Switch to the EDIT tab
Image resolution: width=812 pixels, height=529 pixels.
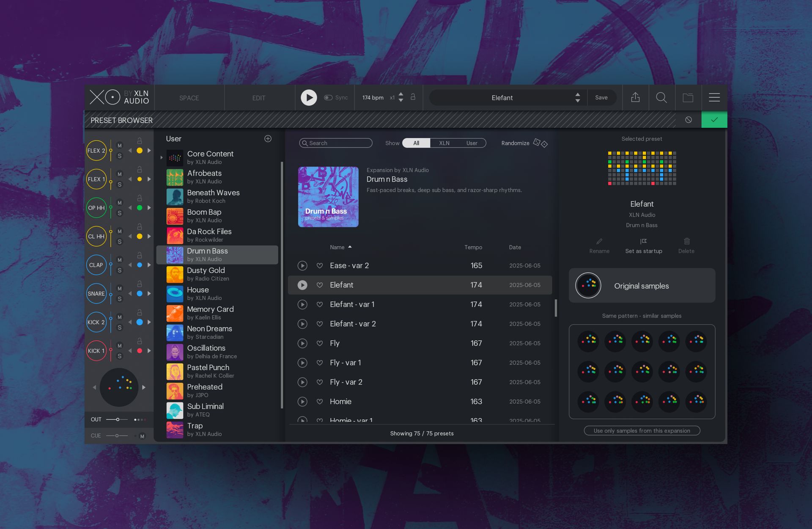point(259,98)
